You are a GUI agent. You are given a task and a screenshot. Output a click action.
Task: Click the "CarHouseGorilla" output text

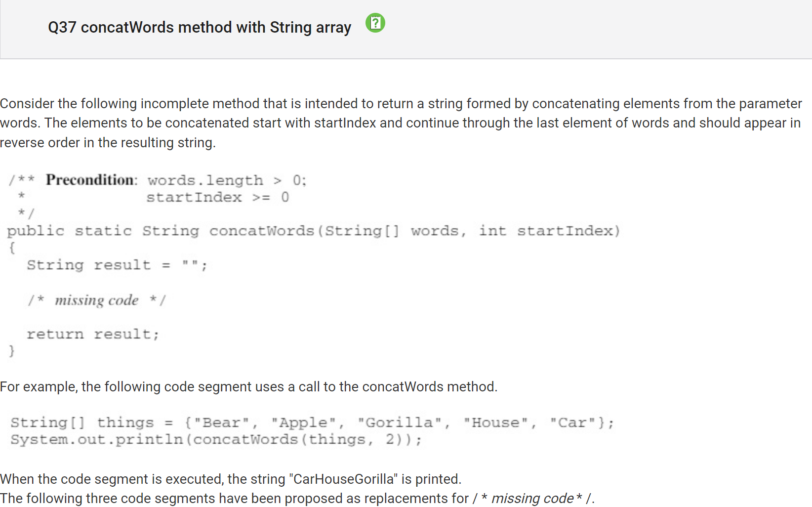[344, 479]
